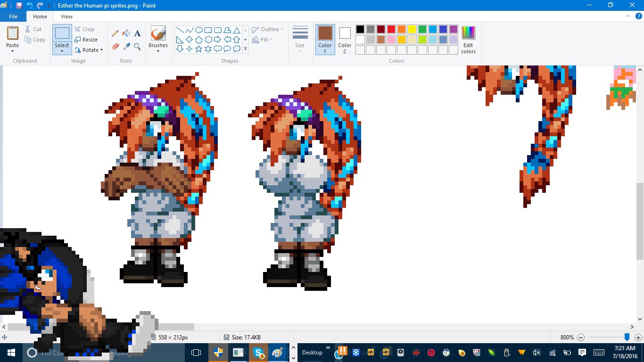Click the zoom slider handle
This screenshot has width=644, height=362.
coord(627,337)
